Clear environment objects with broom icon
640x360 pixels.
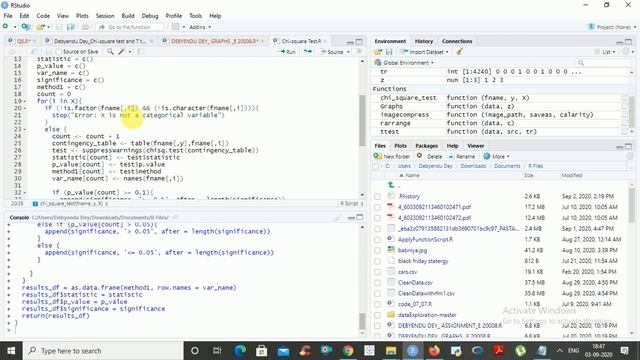[460, 52]
